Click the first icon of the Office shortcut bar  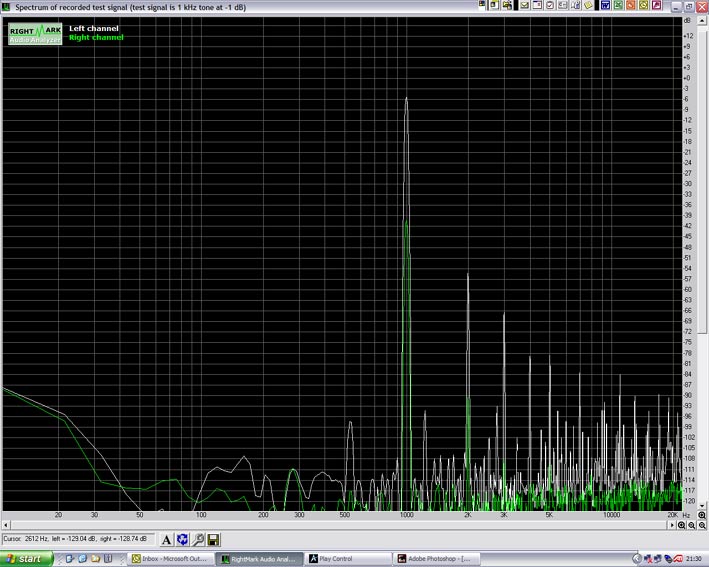point(482,5)
